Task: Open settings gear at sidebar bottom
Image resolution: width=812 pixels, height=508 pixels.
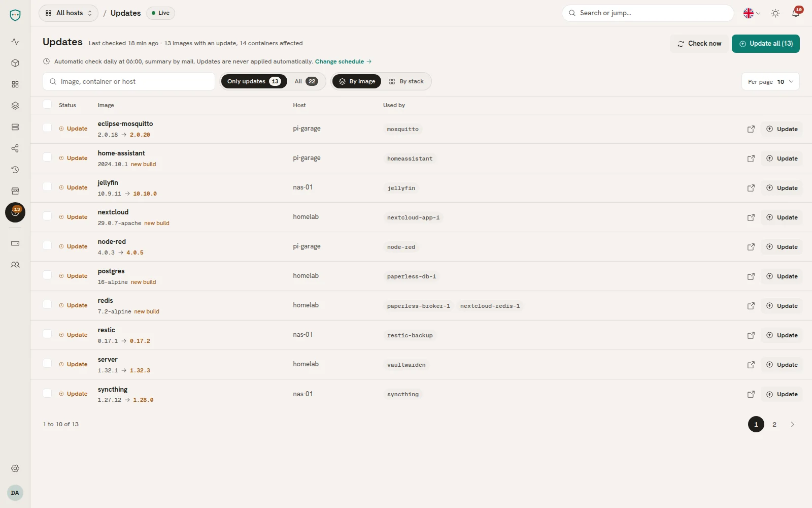Action: pyautogui.click(x=15, y=468)
